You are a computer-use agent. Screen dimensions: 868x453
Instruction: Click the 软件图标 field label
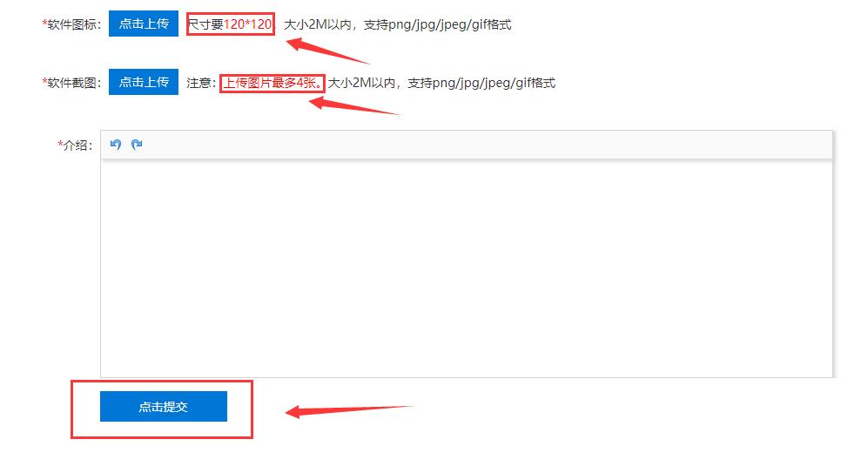pyautogui.click(x=72, y=24)
